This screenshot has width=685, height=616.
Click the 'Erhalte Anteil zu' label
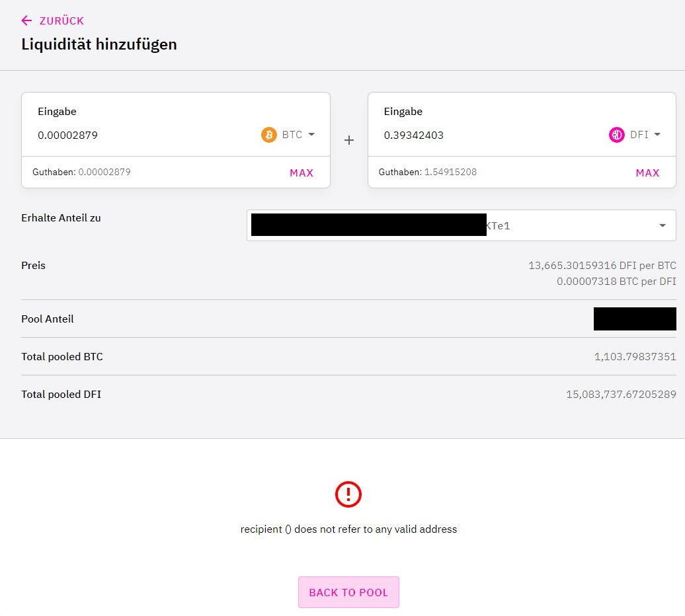point(61,218)
